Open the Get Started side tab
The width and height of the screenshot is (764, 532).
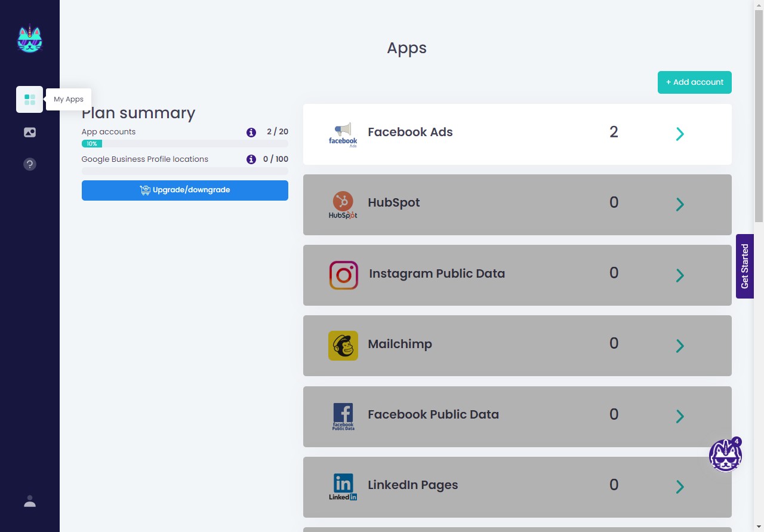745,266
